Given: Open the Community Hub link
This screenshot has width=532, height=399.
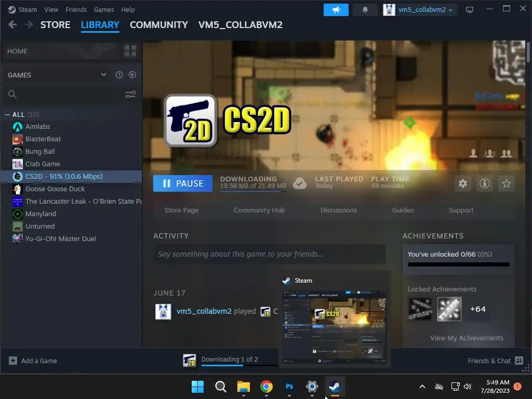Looking at the screenshot, I should coord(259,210).
